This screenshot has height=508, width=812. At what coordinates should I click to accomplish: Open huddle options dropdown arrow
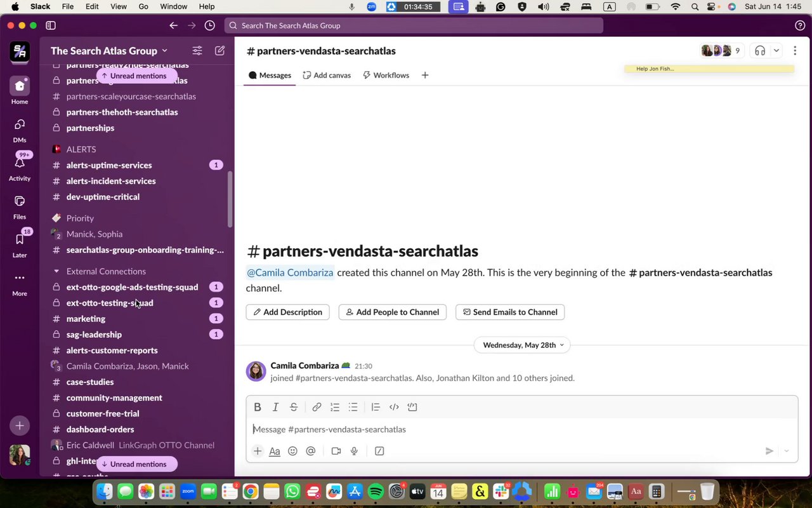776,51
